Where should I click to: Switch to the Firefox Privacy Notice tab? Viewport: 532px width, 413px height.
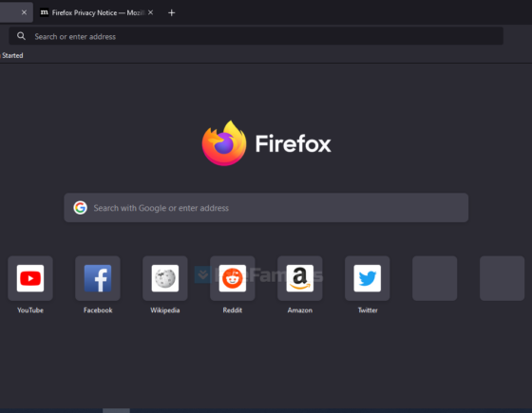(x=97, y=12)
